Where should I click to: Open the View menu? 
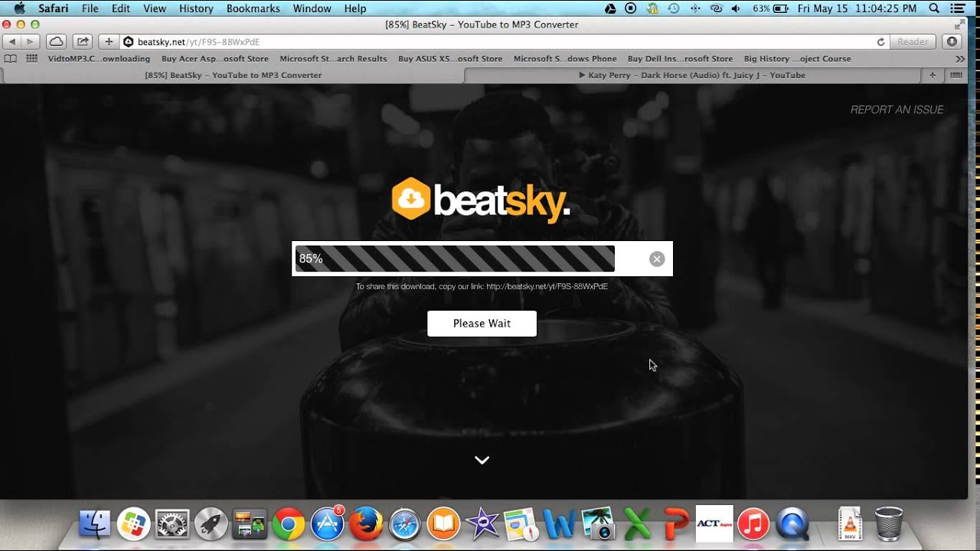point(155,8)
